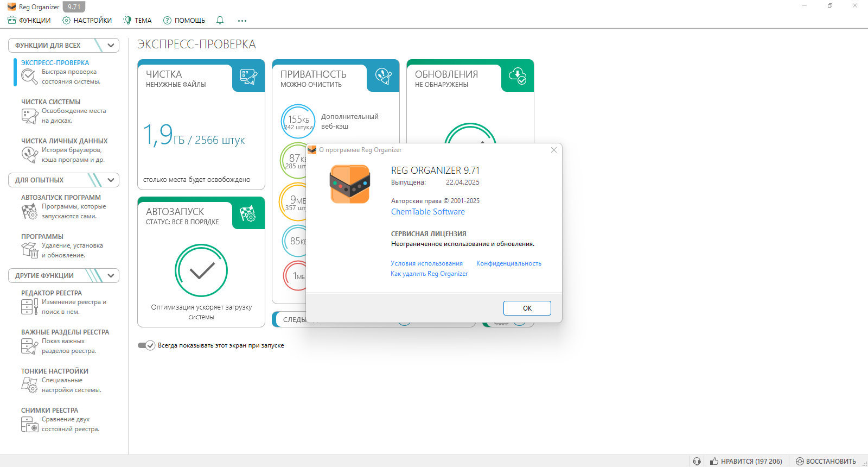Click the Важные разделы реестра icon
The height and width of the screenshot is (467, 868).
(29, 346)
